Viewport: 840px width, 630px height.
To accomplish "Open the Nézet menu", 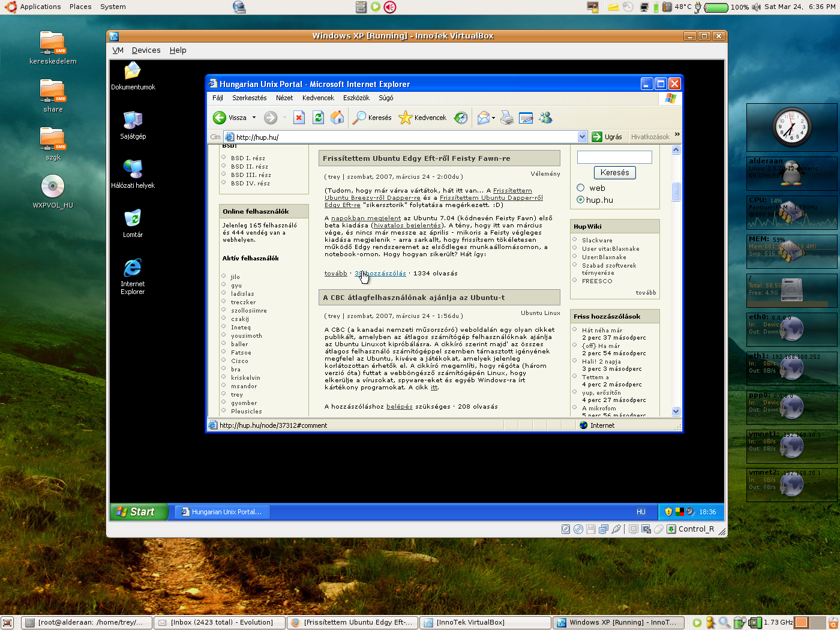I will (x=284, y=98).
